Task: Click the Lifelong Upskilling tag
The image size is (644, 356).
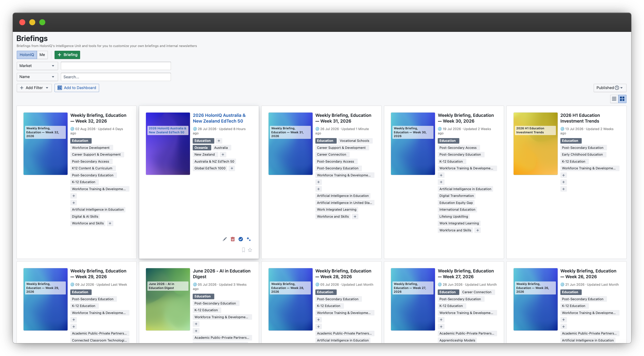Action: click(x=454, y=217)
